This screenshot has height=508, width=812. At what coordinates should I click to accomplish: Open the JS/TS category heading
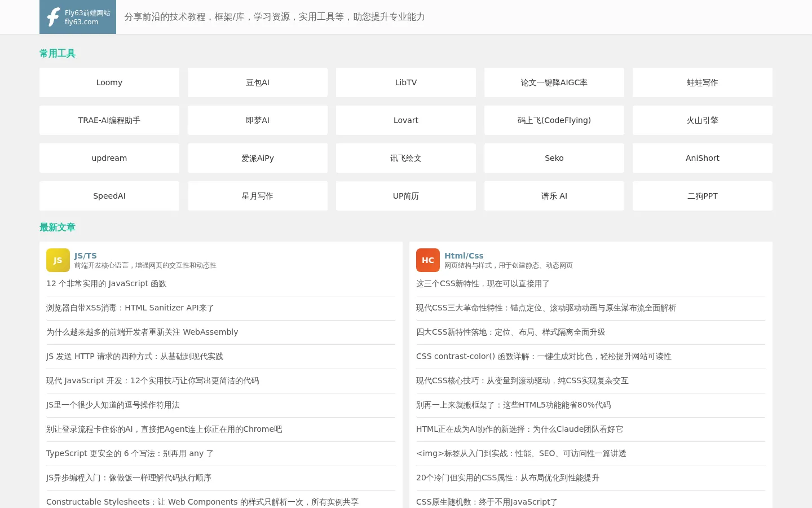[86, 256]
